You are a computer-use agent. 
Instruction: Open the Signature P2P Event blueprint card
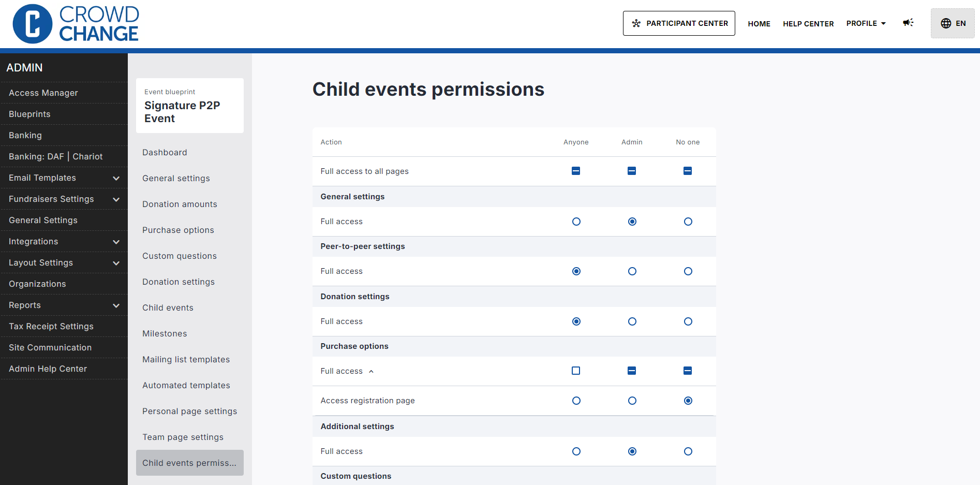[x=189, y=106]
